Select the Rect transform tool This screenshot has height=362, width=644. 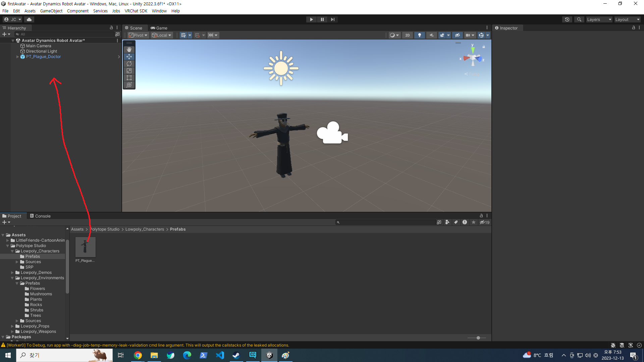click(129, 78)
